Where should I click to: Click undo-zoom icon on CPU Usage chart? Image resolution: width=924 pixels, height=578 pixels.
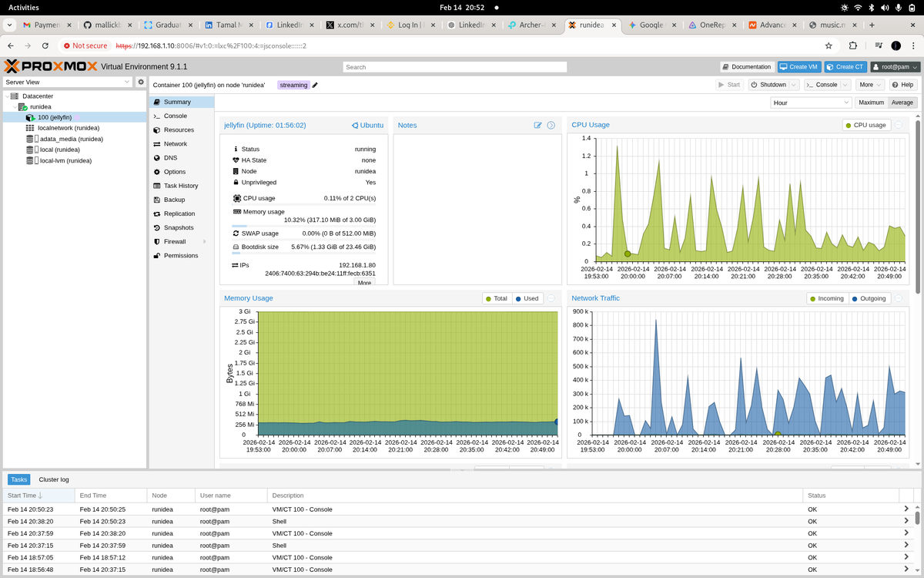[x=899, y=125]
